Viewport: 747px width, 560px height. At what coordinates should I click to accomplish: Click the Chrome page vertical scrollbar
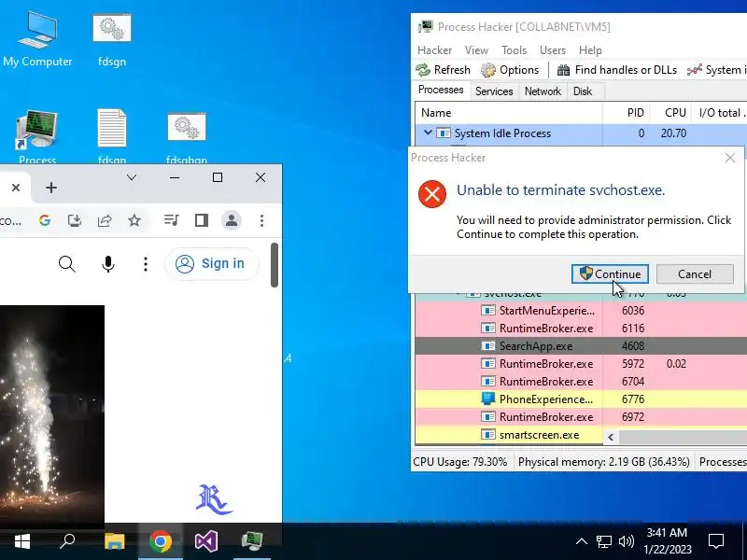point(275,265)
